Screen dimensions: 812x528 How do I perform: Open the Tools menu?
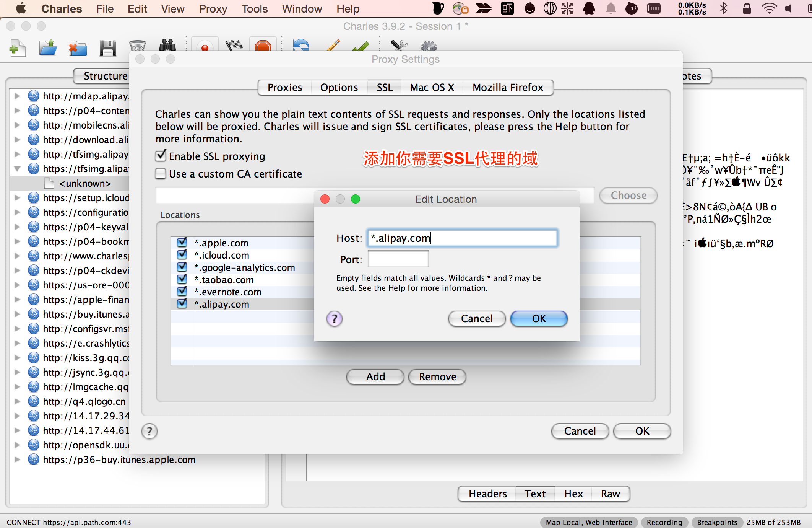[255, 8]
